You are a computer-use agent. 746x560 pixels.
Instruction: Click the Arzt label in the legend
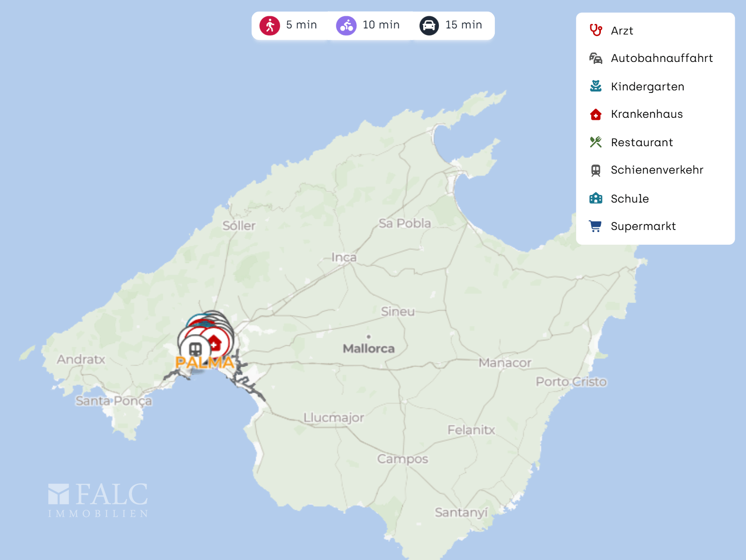coord(622,31)
